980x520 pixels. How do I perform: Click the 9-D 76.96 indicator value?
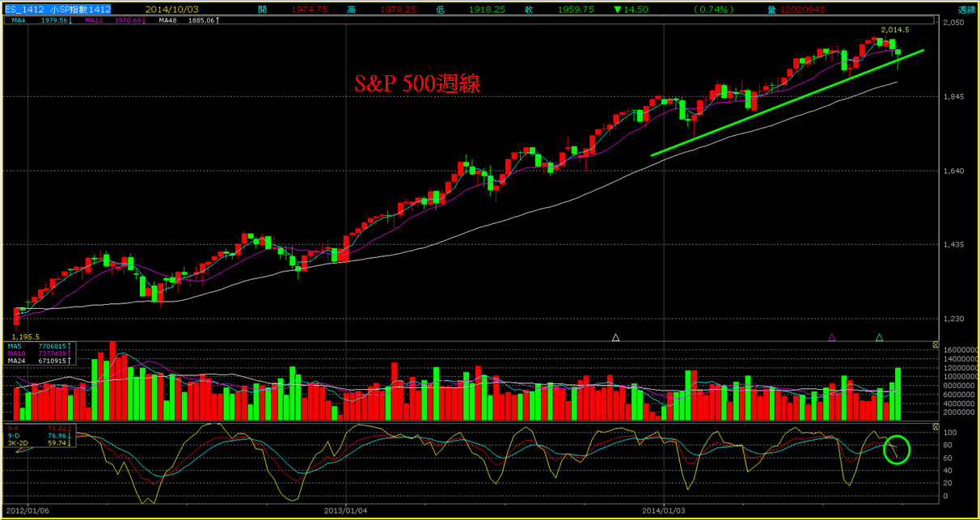[x=39, y=434]
